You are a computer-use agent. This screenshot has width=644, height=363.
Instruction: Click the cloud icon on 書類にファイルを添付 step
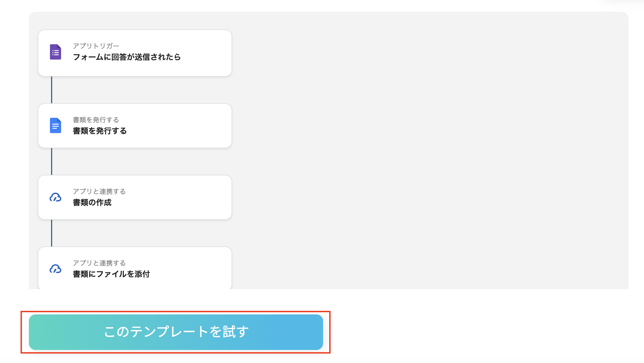point(55,269)
